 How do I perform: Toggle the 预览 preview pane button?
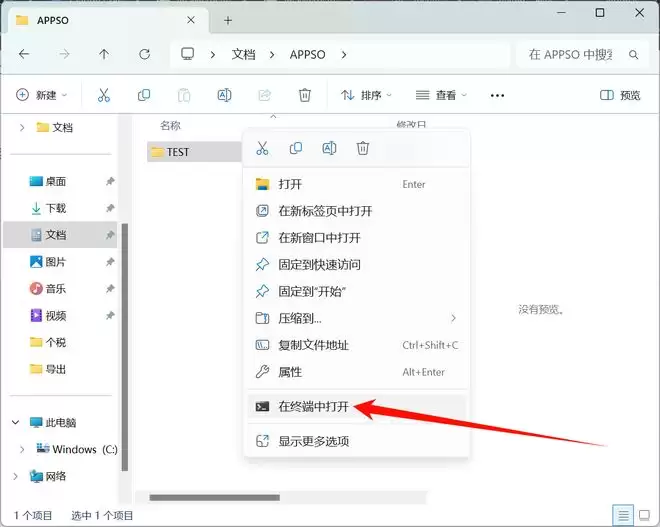point(620,95)
